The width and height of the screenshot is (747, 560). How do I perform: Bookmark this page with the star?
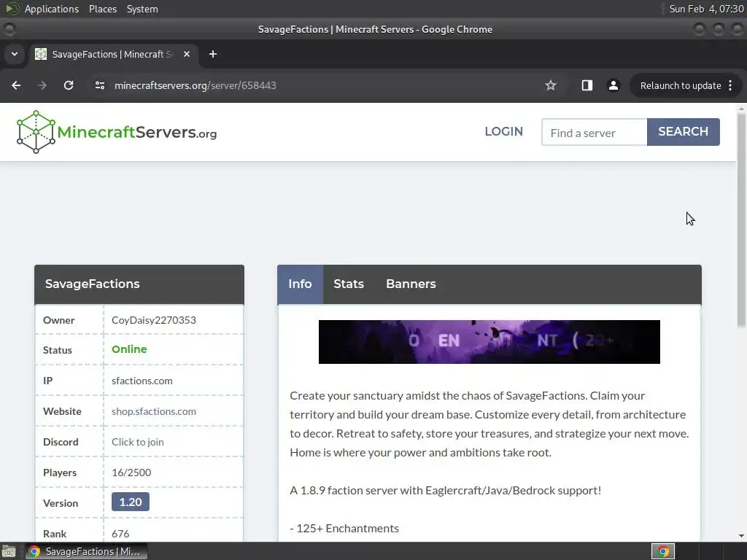click(x=551, y=85)
